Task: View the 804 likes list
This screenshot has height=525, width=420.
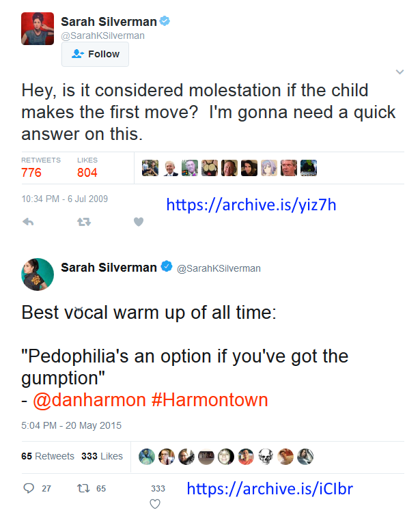Action: (x=87, y=172)
